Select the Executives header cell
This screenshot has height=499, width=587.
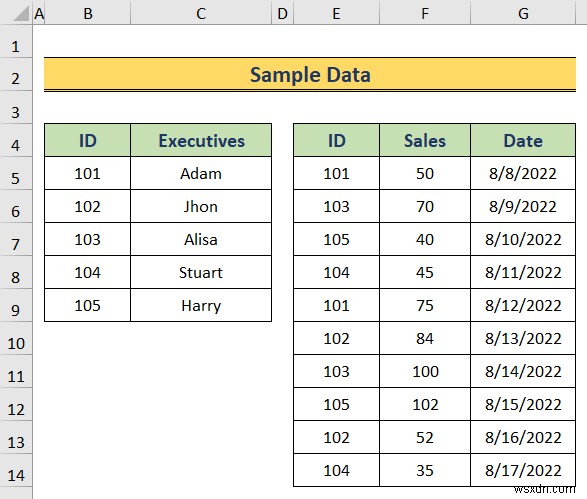tap(201, 140)
